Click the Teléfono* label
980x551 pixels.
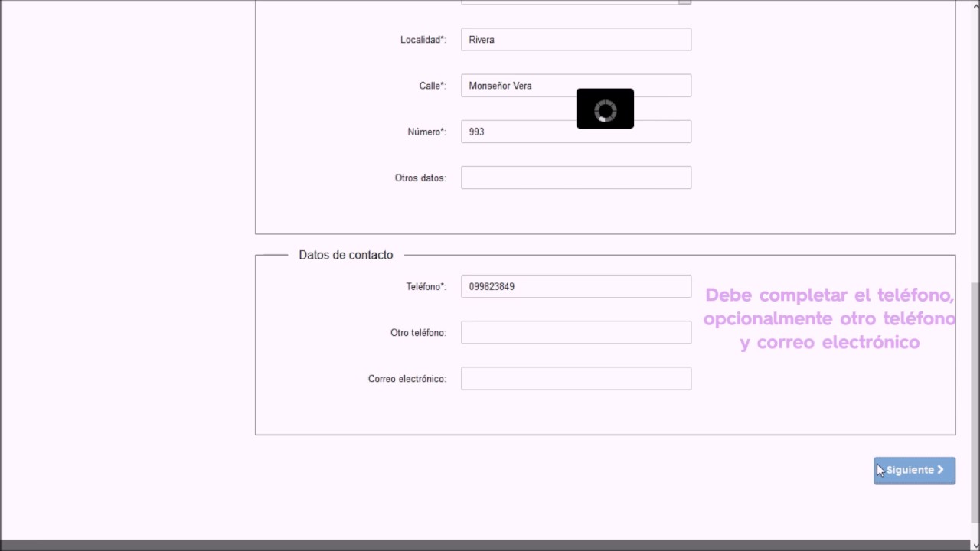click(426, 286)
